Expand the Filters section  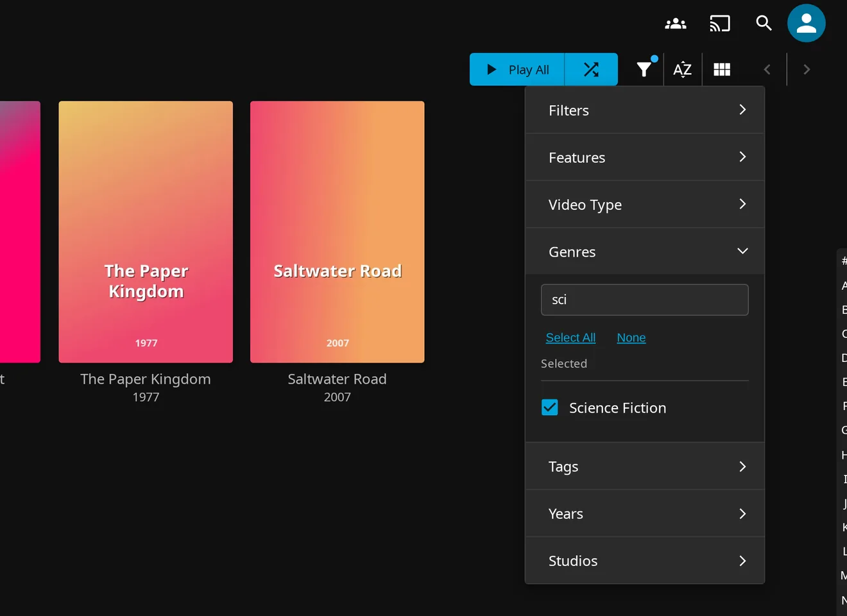[x=645, y=110]
